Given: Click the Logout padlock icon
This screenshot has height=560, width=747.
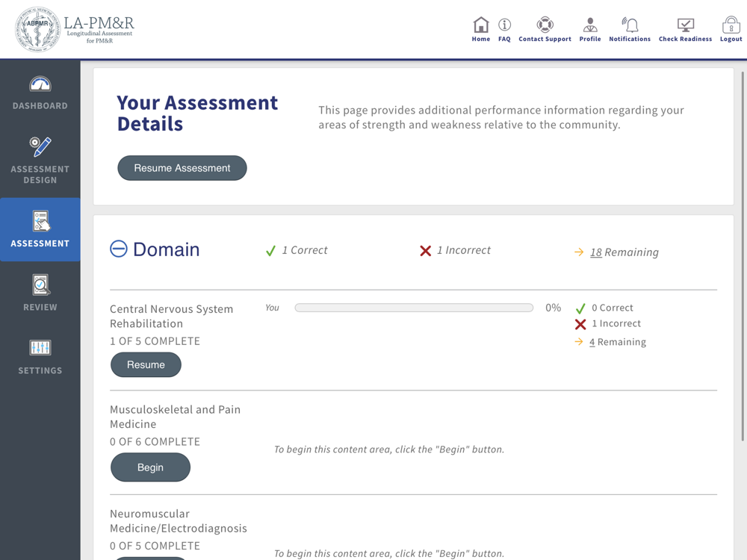Looking at the screenshot, I should [731, 25].
